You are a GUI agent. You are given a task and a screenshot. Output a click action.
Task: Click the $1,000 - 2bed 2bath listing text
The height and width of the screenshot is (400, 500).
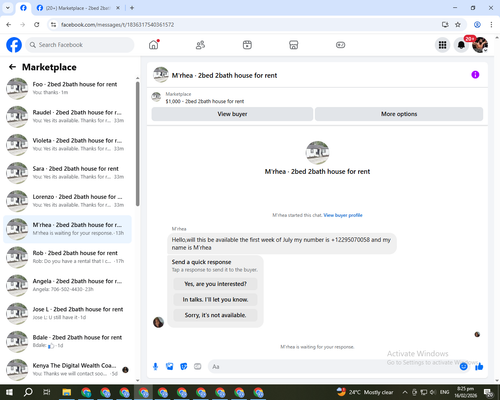(205, 101)
